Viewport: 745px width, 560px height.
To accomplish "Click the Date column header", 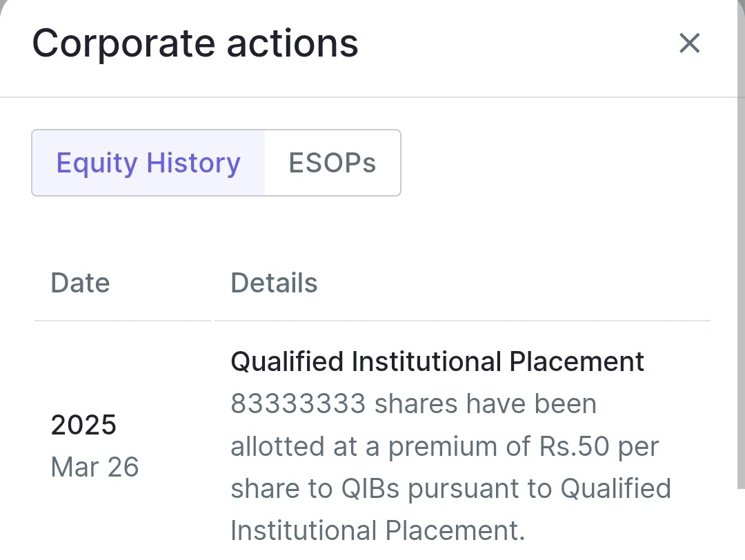I will point(80,283).
